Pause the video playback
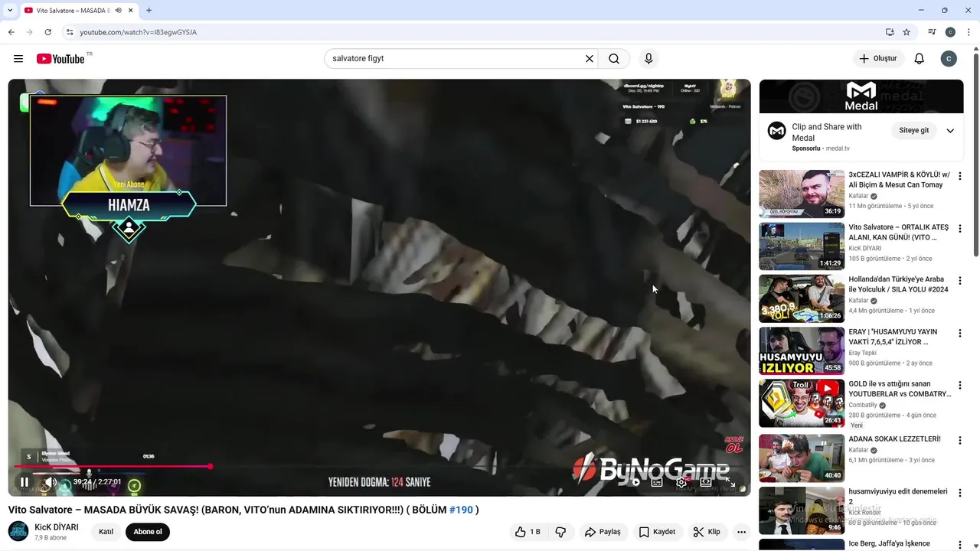Viewport: 980px width, 551px height. pos(24,482)
